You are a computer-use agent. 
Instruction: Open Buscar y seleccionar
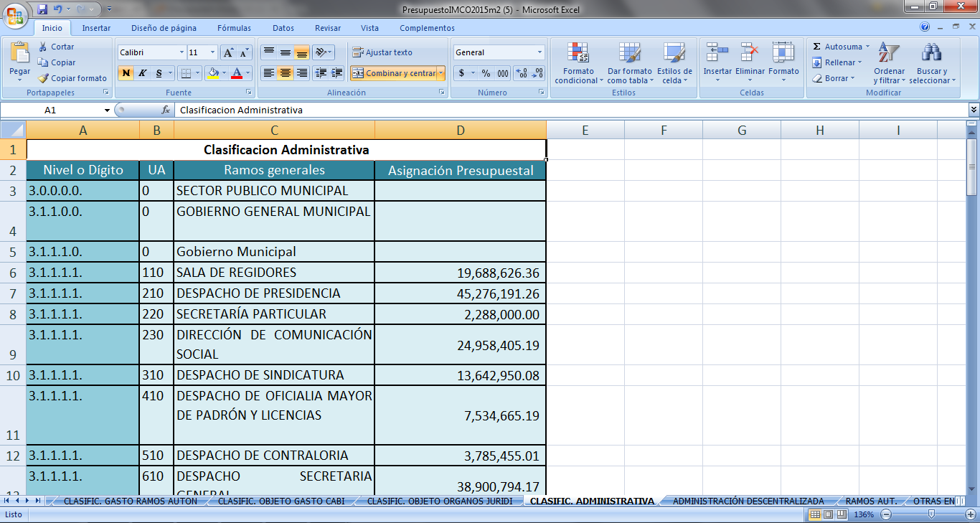[x=932, y=63]
